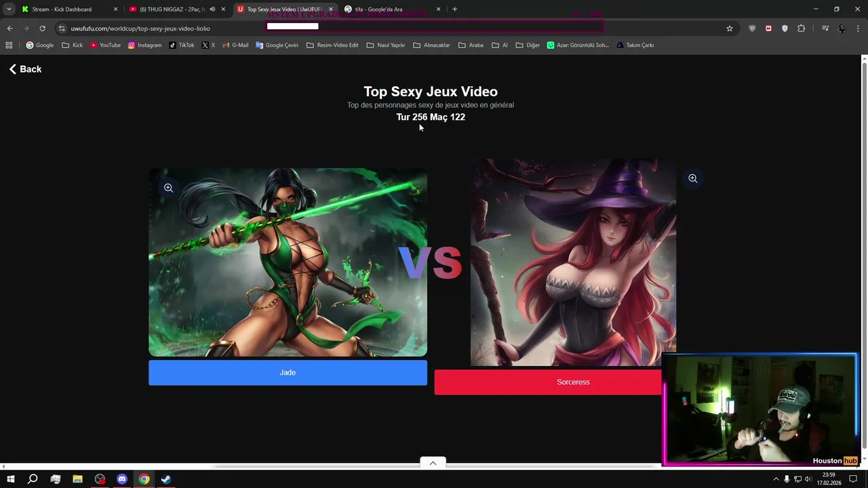
Task: Click the Chrome taskbar icon
Action: pos(144,479)
